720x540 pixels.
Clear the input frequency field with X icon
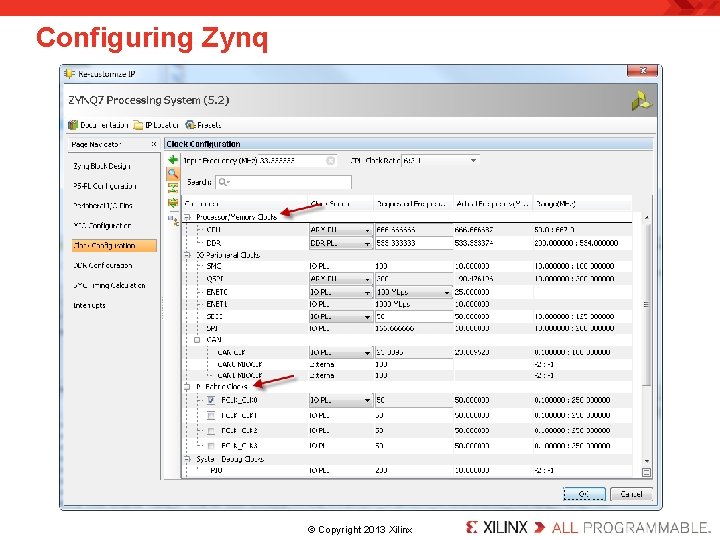pos(330,161)
